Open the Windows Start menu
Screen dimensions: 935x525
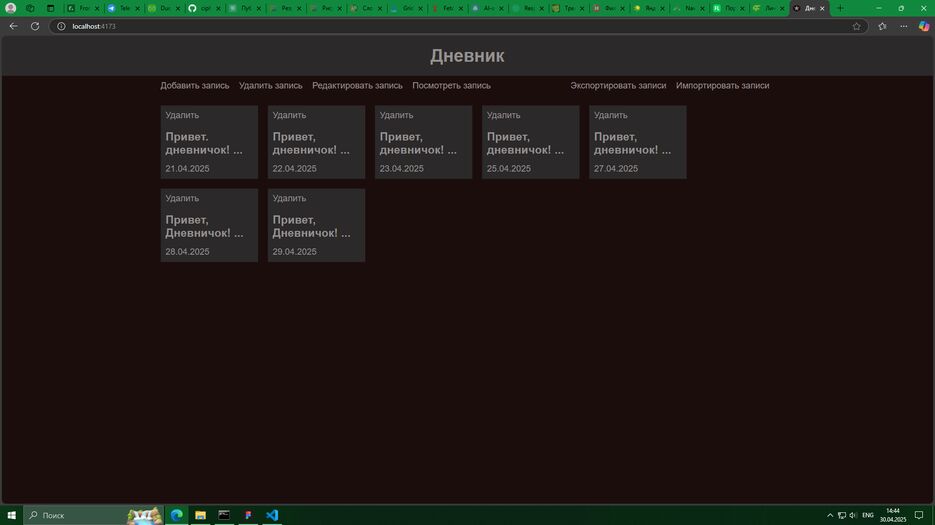[11, 515]
